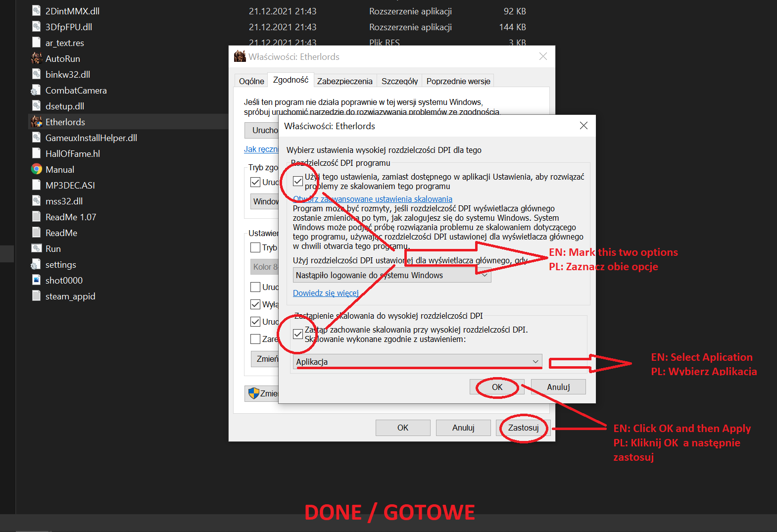Open the 'Jak ręczni...' help link
This screenshot has height=532, width=777.
(x=261, y=149)
